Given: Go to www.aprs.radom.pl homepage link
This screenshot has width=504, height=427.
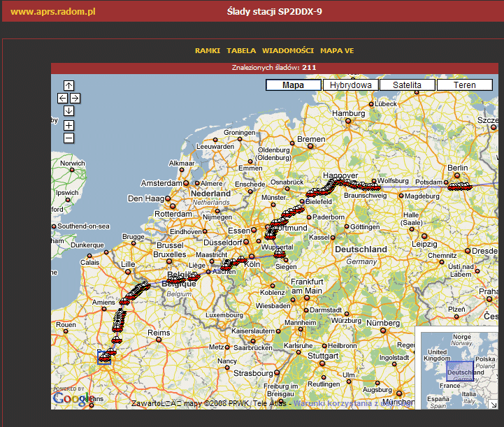Looking at the screenshot, I should click(x=53, y=12).
